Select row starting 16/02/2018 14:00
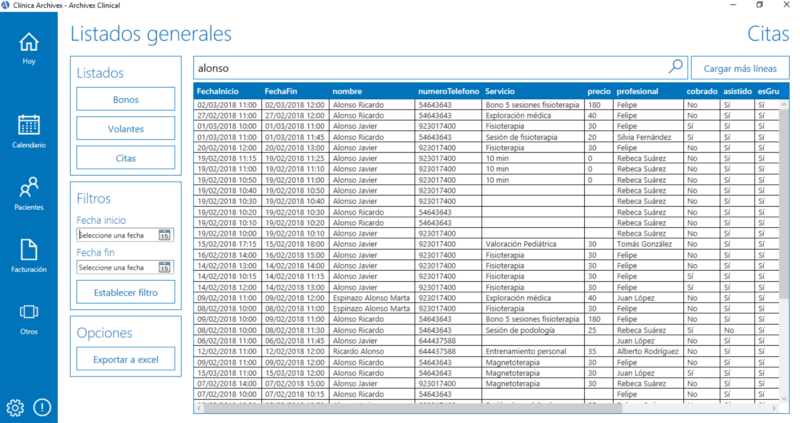Viewport: 800px width, 423px height. [486, 255]
